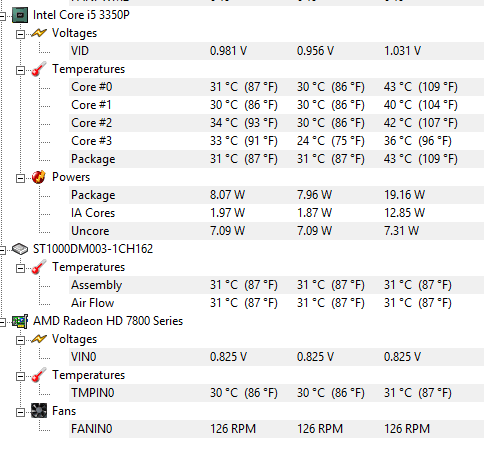The width and height of the screenshot is (484, 455).
Task: Select the AMD Radeon HD 7800 Series label
Action: point(108,321)
